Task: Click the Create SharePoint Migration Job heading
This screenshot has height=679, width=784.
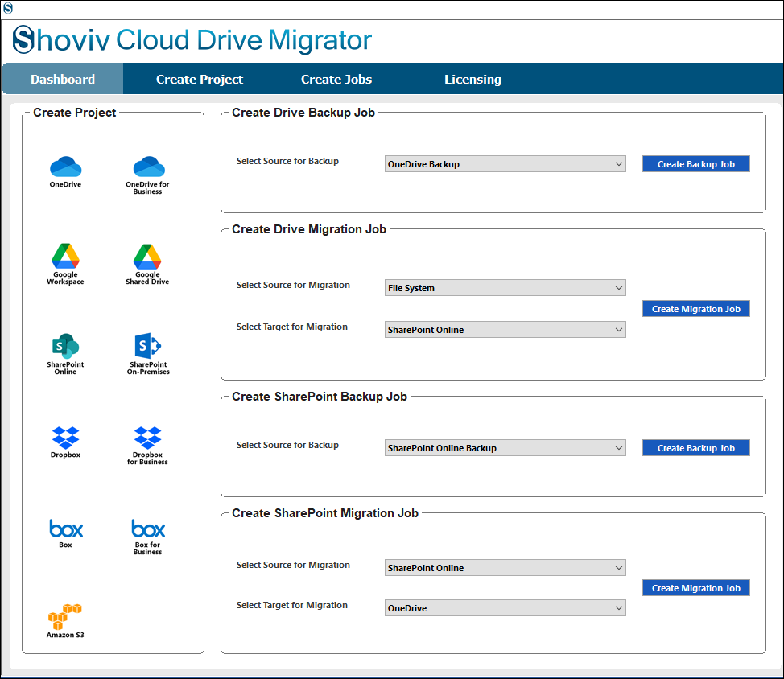Action: (325, 513)
